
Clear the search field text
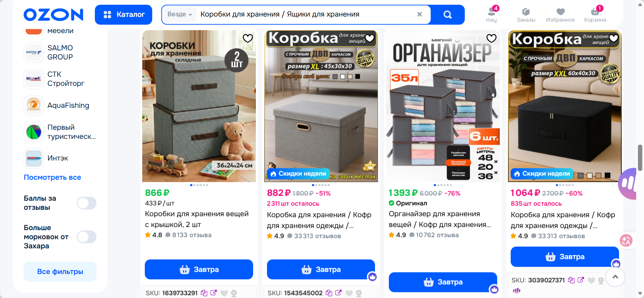(420, 14)
